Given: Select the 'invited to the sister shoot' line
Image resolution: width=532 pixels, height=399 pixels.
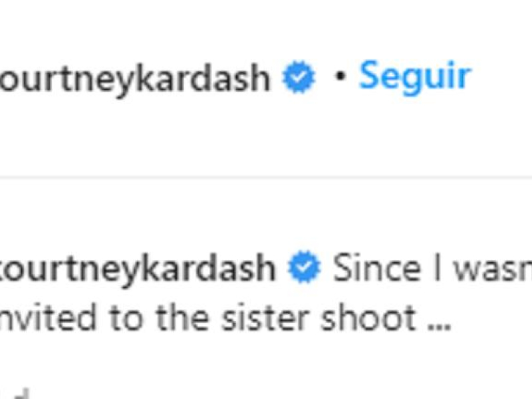Looking at the screenshot, I should click(207, 319).
